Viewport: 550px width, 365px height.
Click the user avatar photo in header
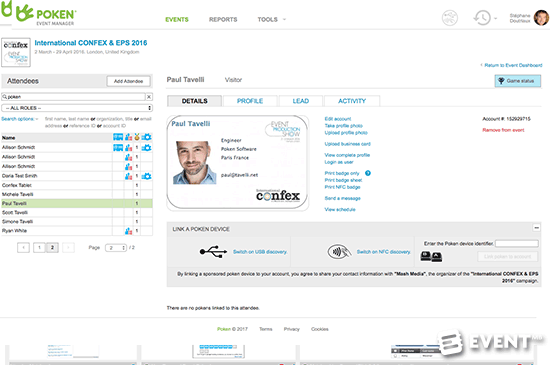tap(541, 18)
